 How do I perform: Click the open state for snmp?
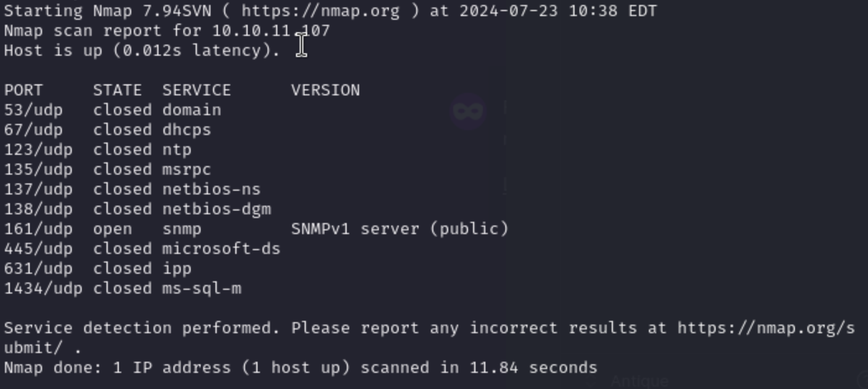point(112,229)
